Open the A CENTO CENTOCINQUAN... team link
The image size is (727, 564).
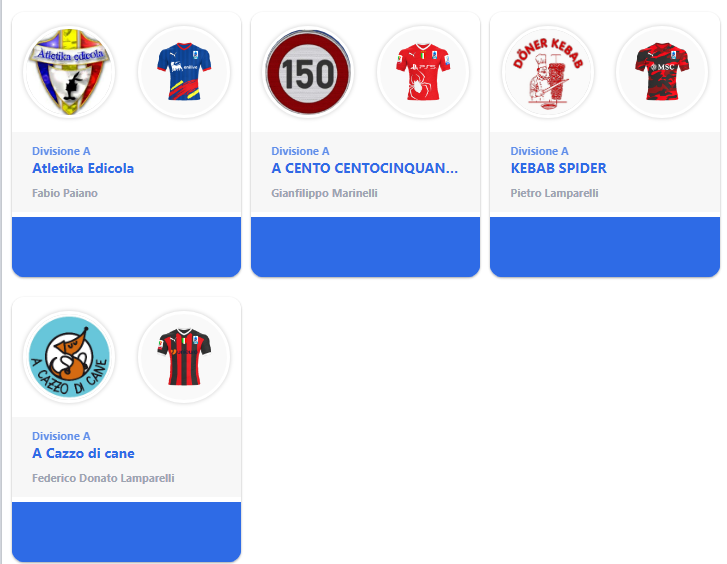pyautogui.click(x=364, y=168)
